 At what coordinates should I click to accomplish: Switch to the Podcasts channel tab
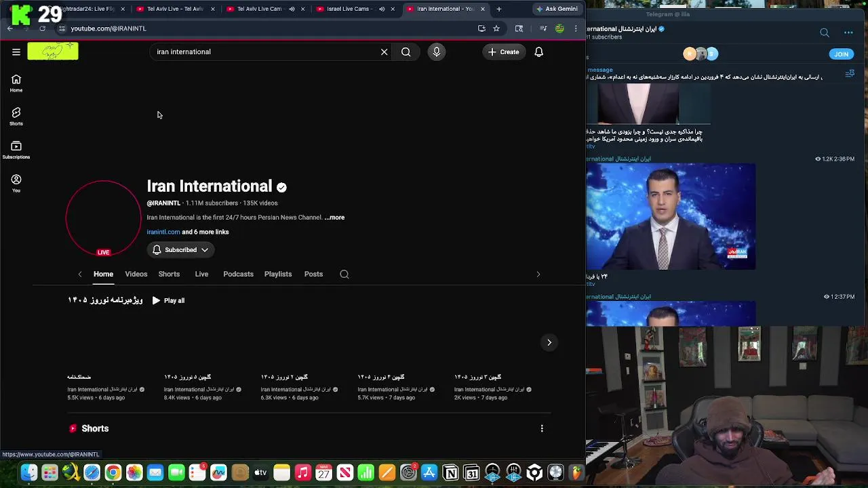tap(238, 274)
